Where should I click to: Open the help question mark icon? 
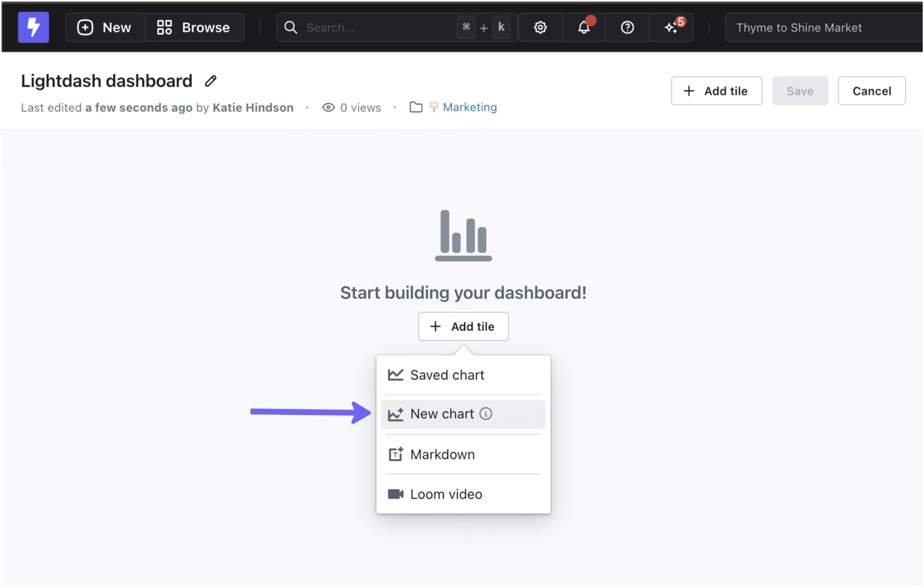pyautogui.click(x=627, y=27)
